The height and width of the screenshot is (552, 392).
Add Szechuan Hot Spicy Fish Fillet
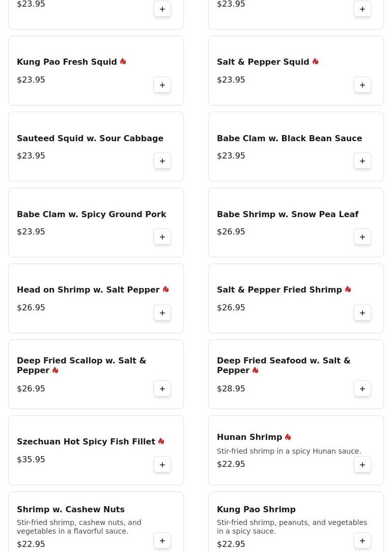pyautogui.click(x=162, y=465)
